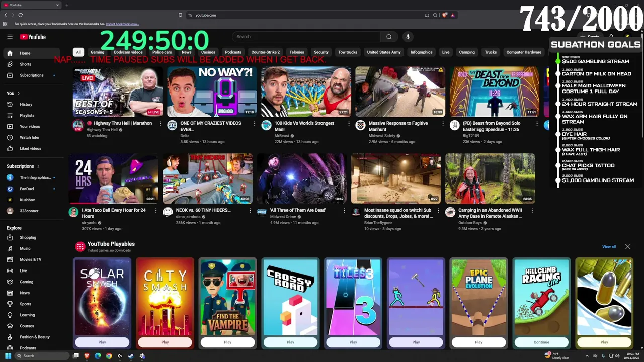
Task: Reload the page with browser refresh
Action: (x=21, y=15)
